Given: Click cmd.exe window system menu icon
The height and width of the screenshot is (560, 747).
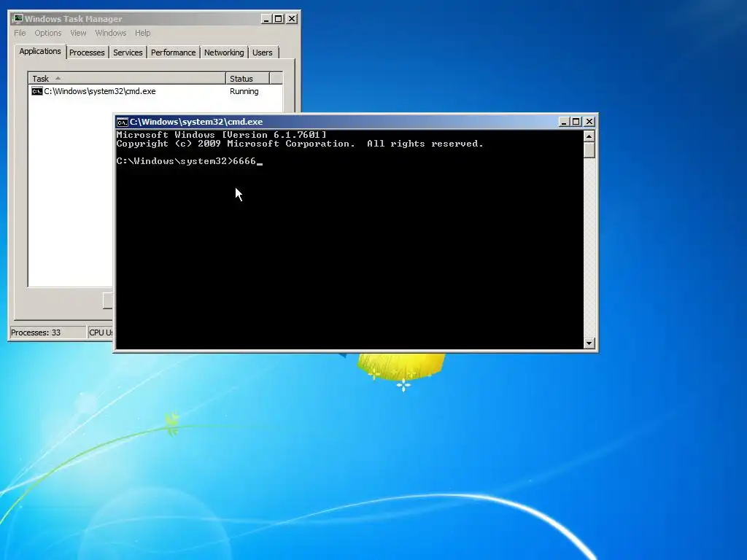Looking at the screenshot, I should [x=123, y=122].
